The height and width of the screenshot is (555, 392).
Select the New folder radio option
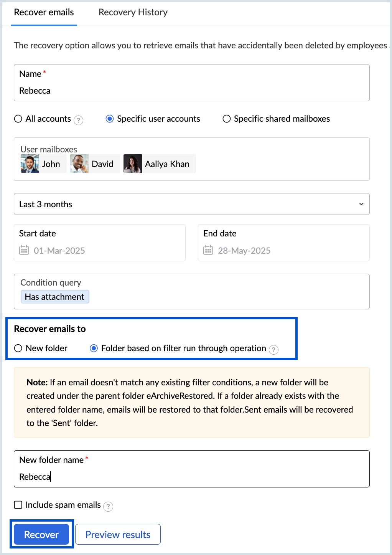tap(18, 348)
